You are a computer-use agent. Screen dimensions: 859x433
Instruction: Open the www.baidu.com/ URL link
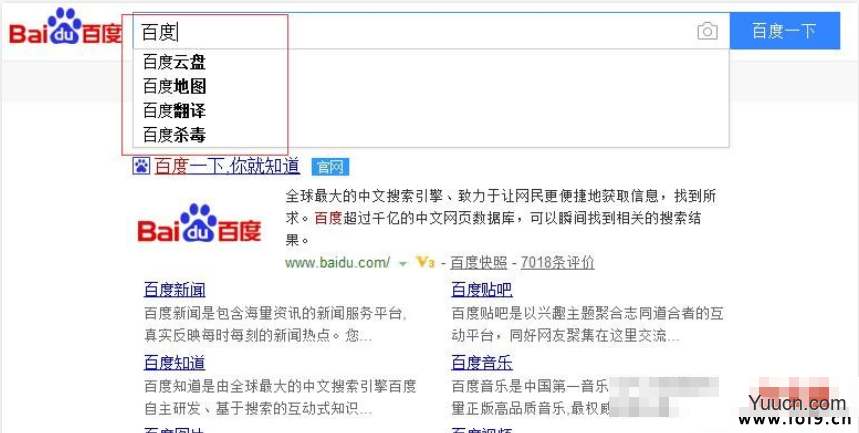tap(337, 263)
